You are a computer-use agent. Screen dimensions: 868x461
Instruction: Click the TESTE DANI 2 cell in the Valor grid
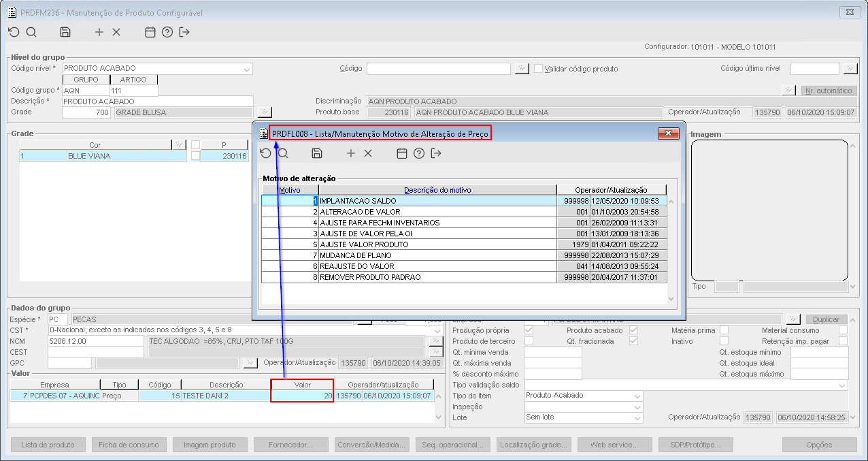click(226, 395)
